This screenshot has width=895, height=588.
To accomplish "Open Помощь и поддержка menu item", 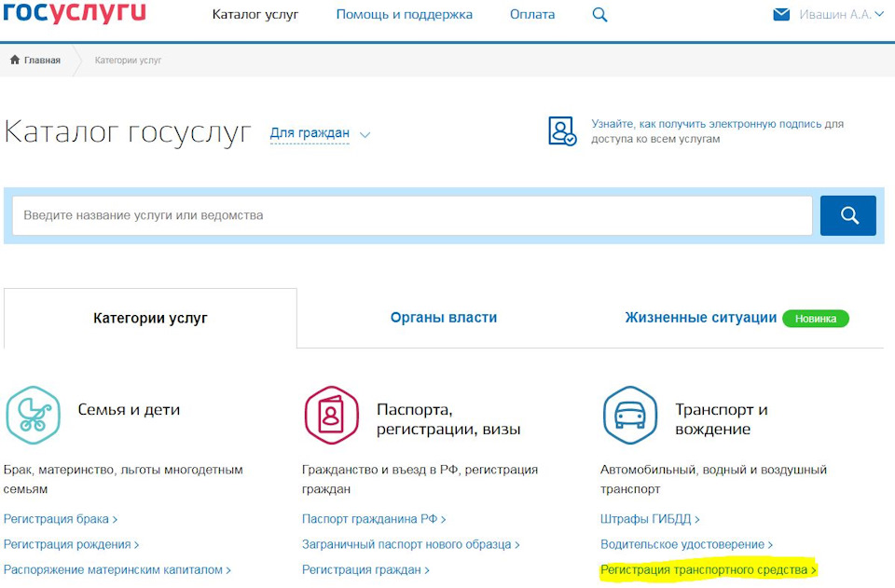I will (x=404, y=14).
